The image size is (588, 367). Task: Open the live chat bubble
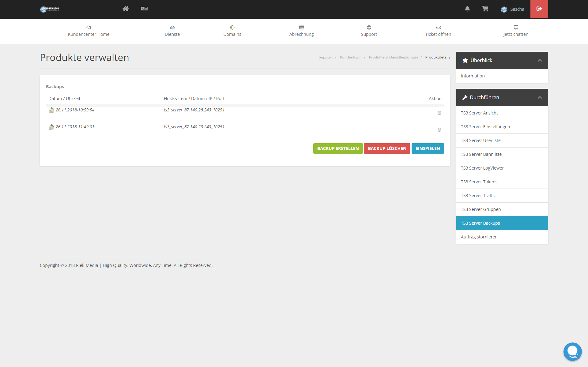[572, 351]
